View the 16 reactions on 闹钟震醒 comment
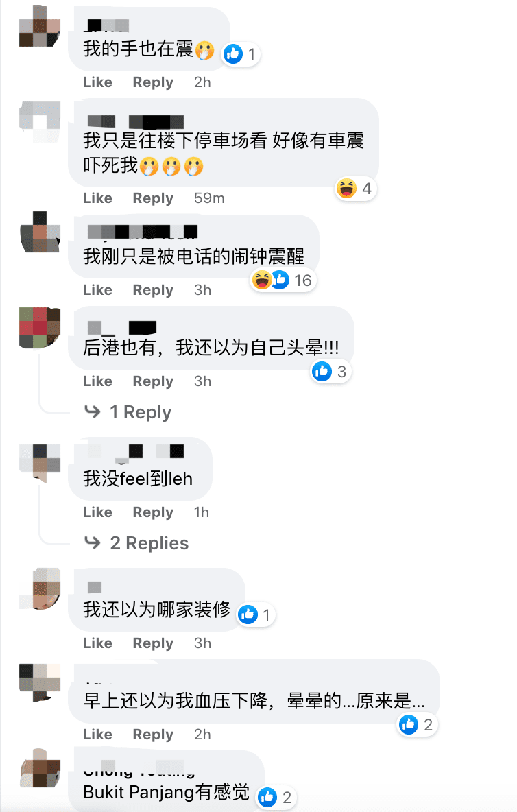 tap(283, 280)
